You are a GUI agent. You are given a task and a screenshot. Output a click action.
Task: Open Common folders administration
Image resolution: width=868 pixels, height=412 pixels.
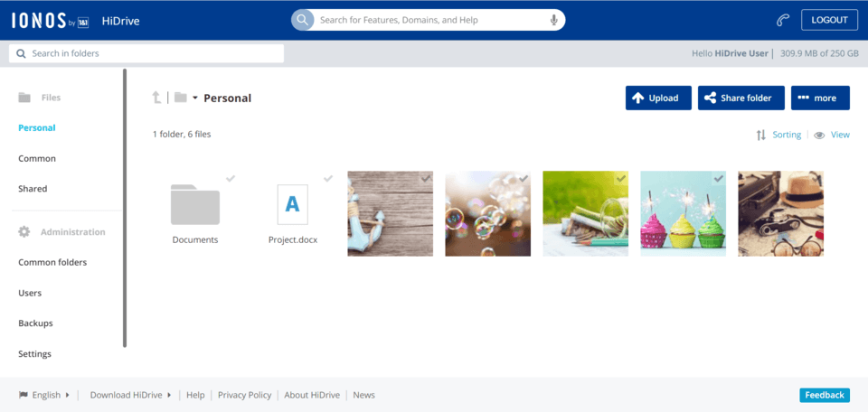52,262
